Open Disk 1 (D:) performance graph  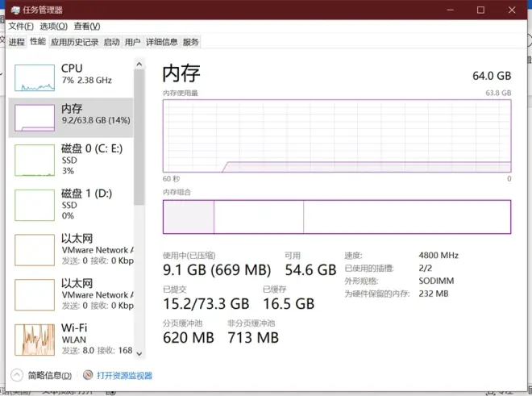35,205
